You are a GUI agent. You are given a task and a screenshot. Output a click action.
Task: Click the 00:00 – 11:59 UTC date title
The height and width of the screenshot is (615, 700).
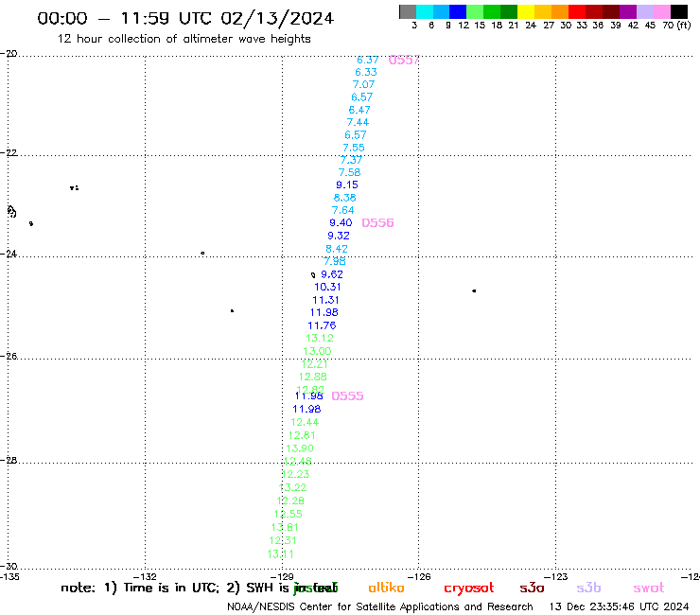click(x=185, y=18)
